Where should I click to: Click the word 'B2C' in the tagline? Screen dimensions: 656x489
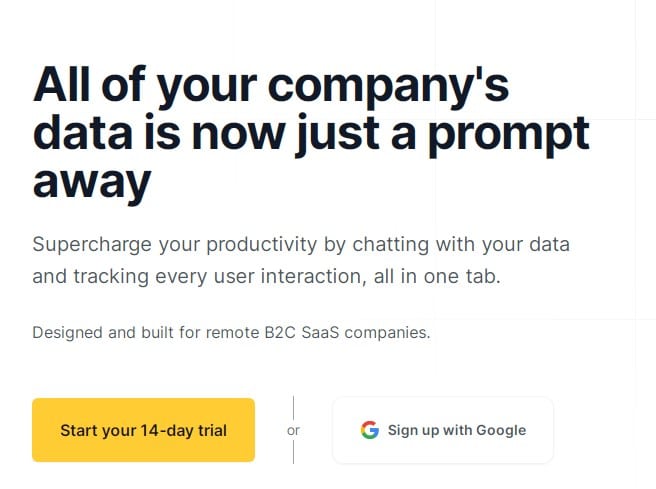(280, 333)
